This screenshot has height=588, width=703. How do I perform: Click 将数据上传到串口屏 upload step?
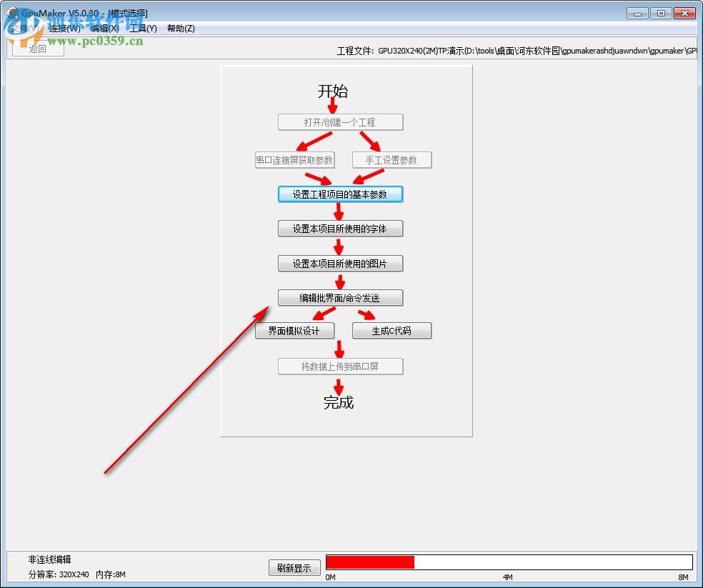point(340,366)
